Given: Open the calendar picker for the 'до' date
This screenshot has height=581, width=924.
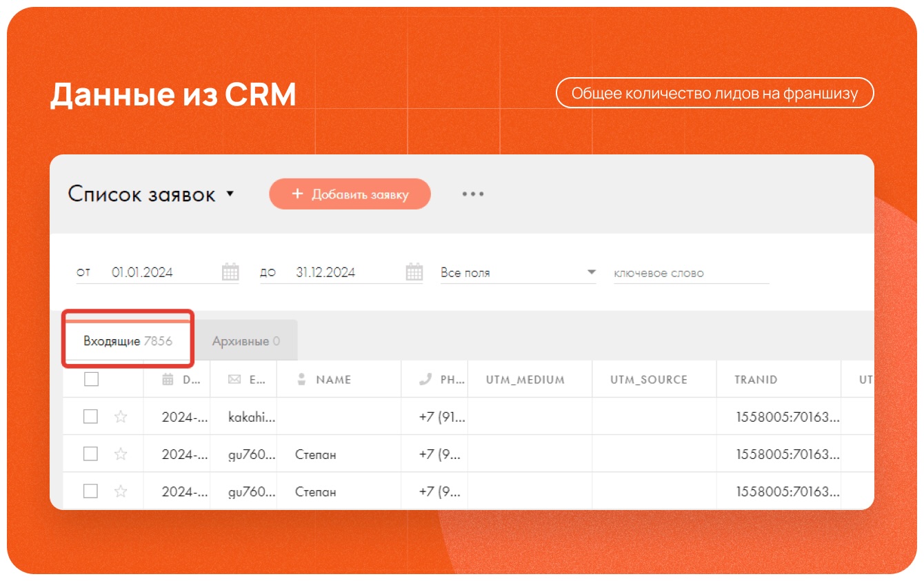Looking at the screenshot, I should coord(414,272).
